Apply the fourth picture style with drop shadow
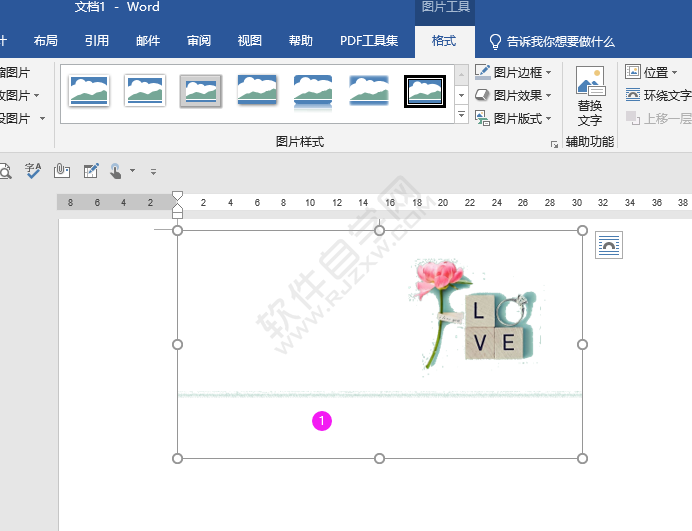Viewport: 692px width, 531px height. pyautogui.click(x=257, y=90)
